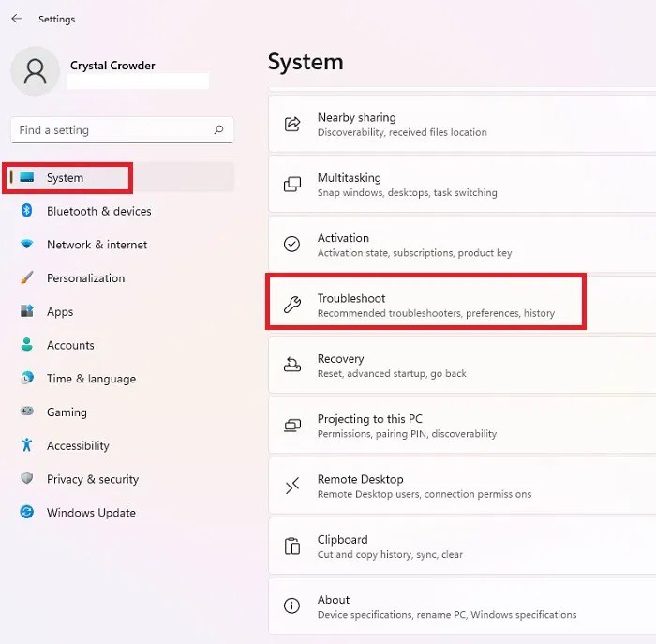The image size is (656, 644).
Task: Click the search magnifier icon
Action: (218, 129)
